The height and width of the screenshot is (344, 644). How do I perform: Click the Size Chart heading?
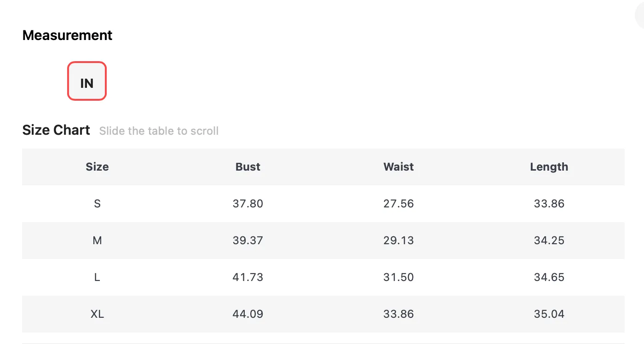point(56,130)
